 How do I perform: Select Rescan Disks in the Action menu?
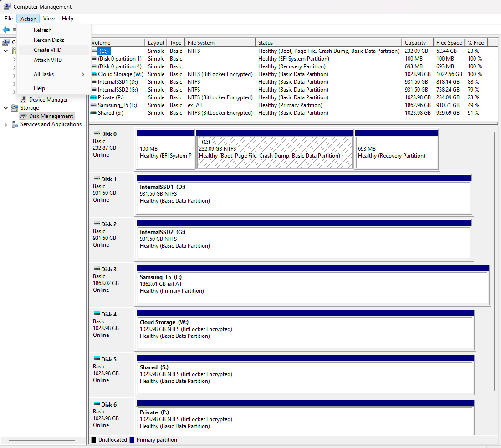(49, 40)
